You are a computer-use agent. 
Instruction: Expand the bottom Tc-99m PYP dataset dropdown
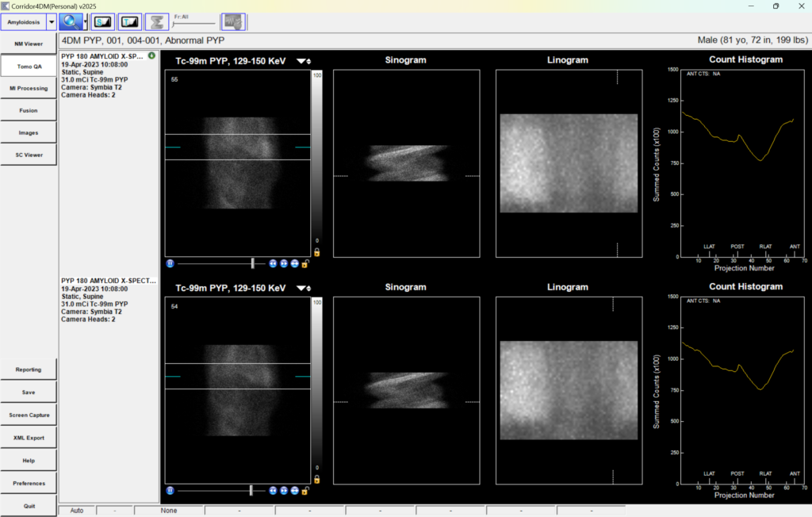click(304, 288)
